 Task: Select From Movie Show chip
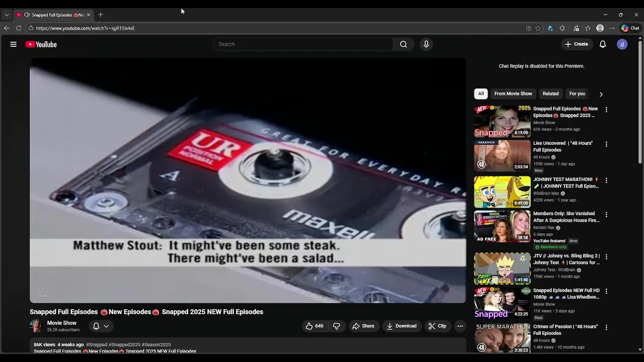tap(513, 94)
